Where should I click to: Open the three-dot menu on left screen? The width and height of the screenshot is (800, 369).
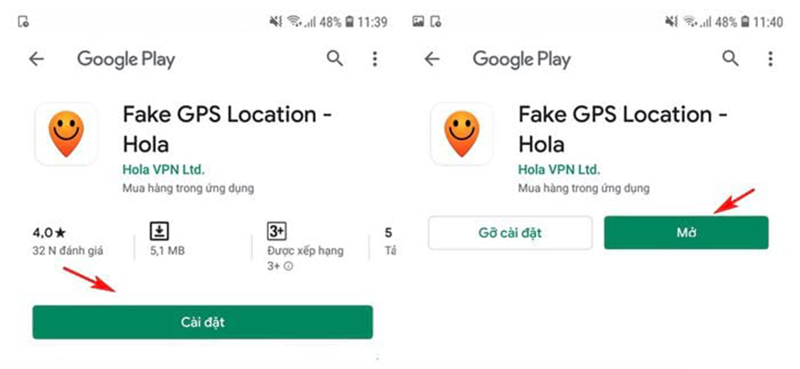374,59
